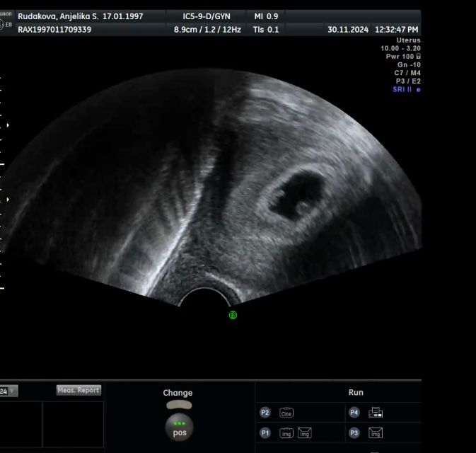Click the Img store icon beside P1
The image size is (476, 453).
pos(286,433)
